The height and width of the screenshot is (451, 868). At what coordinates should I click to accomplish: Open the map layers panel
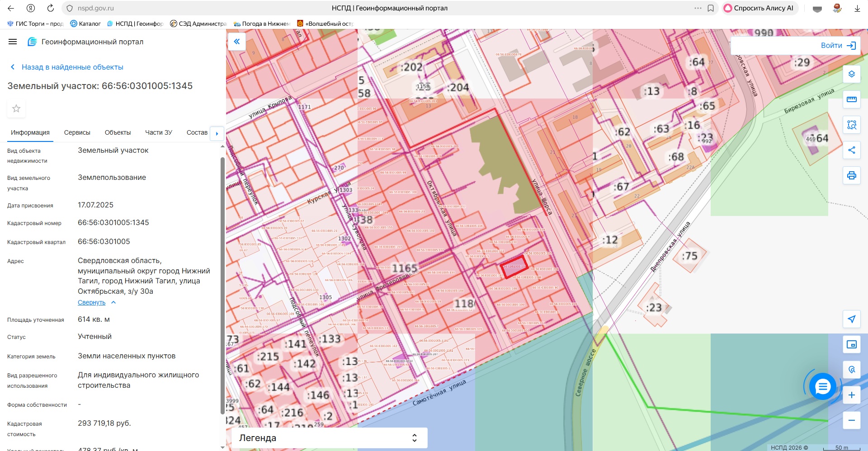point(851,74)
